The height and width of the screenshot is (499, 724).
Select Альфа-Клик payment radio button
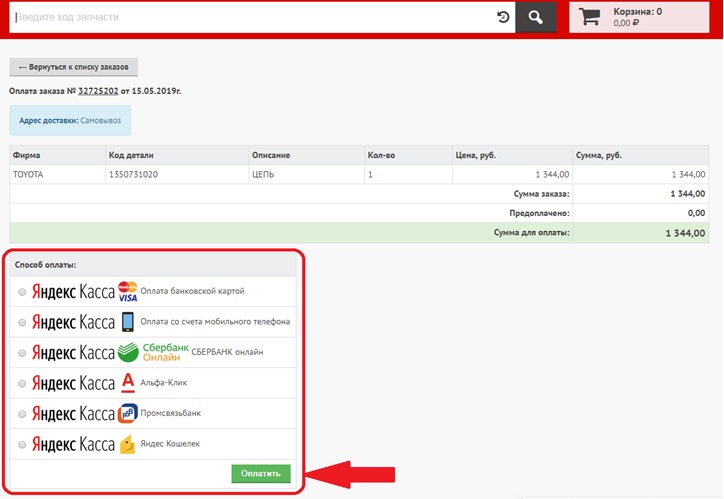(x=22, y=383)
